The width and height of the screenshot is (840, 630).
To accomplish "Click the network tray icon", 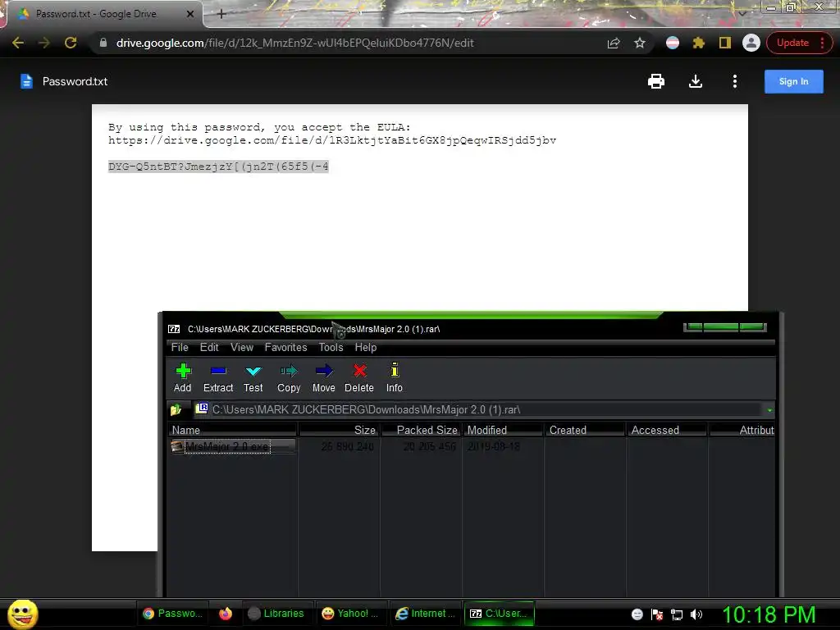I will [677, 614].
